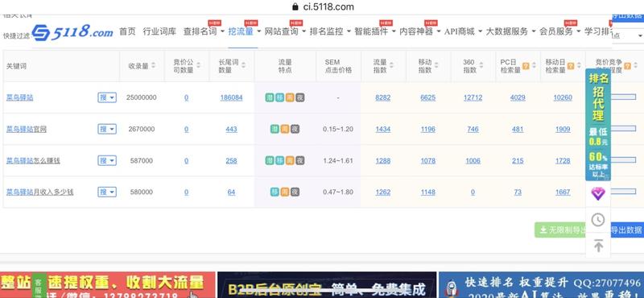This screenshot has width=644, height=298.
Task: Click orange 周 badge in 菜鸟驿站官网 row
Action: (285, 129)
